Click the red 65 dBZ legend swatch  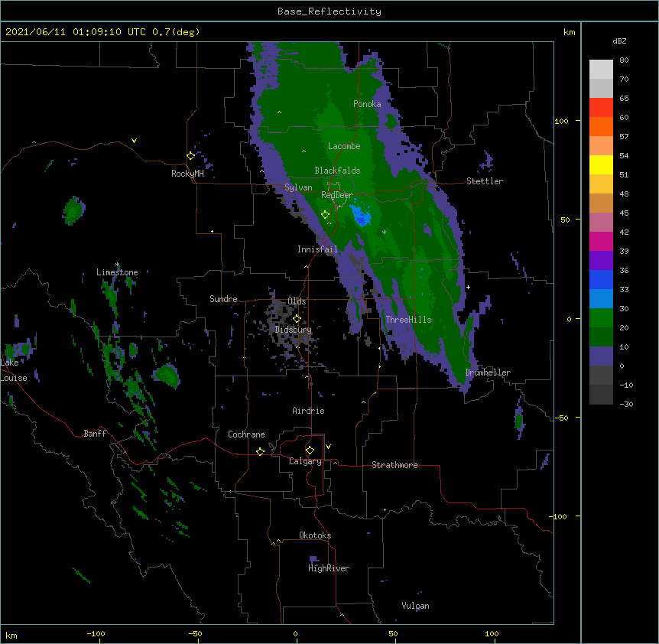point(601,107)
